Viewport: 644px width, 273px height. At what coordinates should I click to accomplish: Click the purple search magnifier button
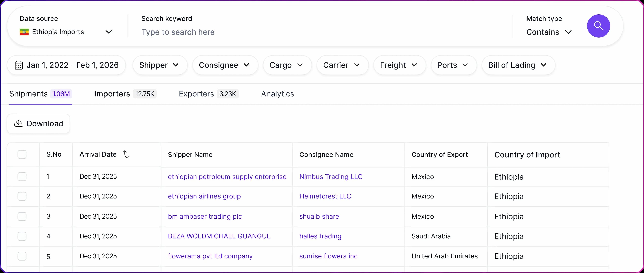point(598,26)
